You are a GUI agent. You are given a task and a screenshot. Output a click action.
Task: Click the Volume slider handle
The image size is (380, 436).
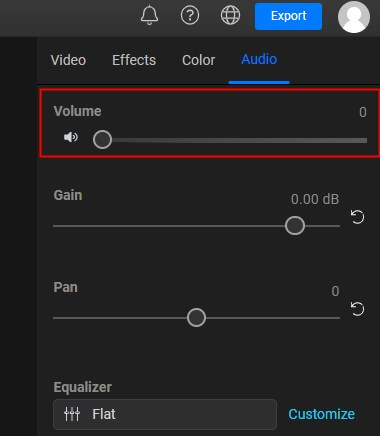[x=102, y=140]
